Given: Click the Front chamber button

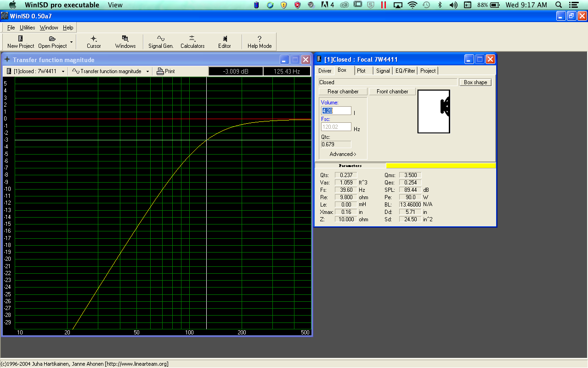Looking at the screenshot, I should pyautogui.click(x=392, y=92).
